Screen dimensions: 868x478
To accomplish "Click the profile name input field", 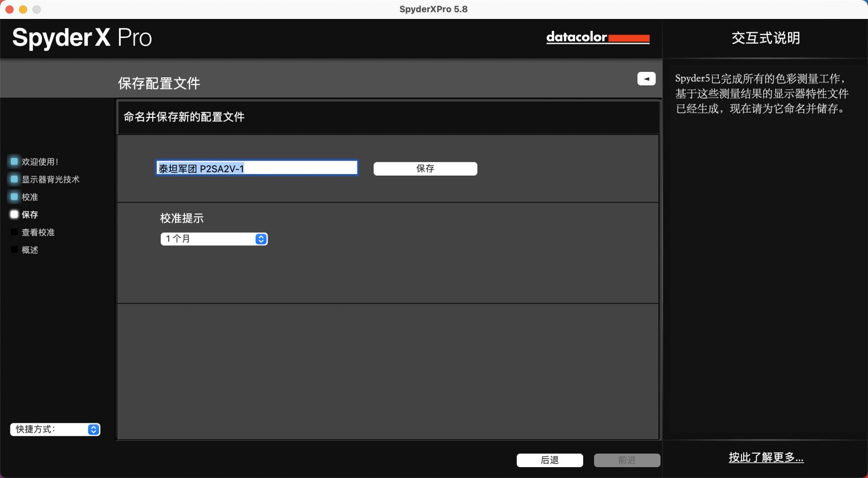I will [x=257, y=168].
